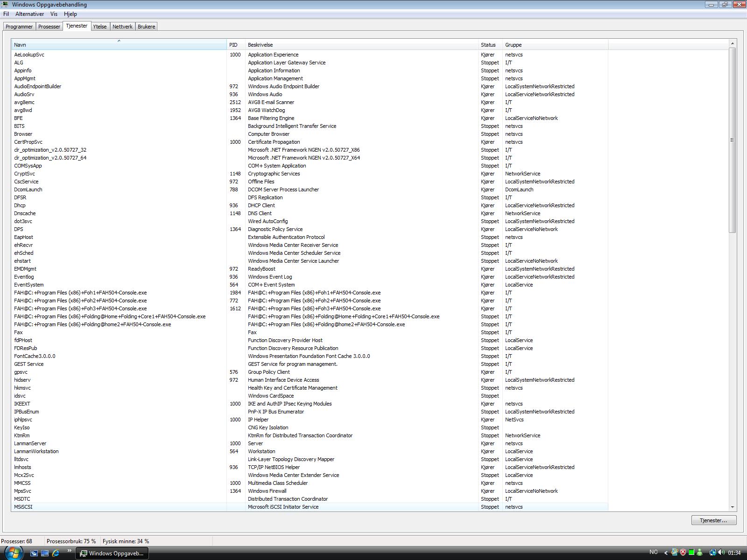Screen dimensions: 747x560
Task: Switch to the Nettverk tab
Action: (122, 27)
